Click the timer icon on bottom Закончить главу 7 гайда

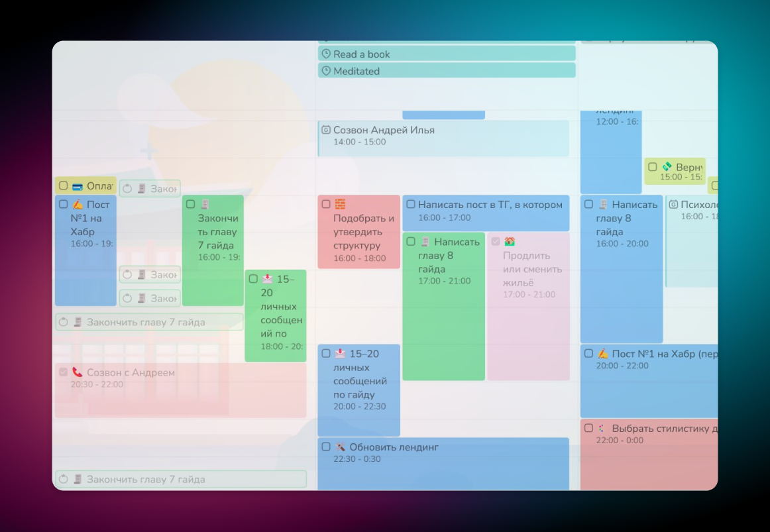tap(64, 478)
